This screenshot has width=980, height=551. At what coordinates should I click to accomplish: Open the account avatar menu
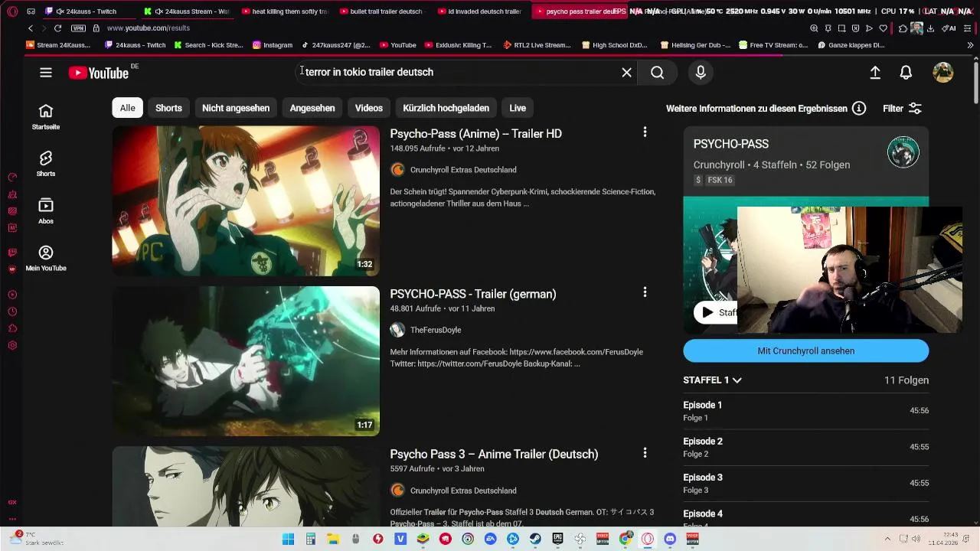pos(943,72)
